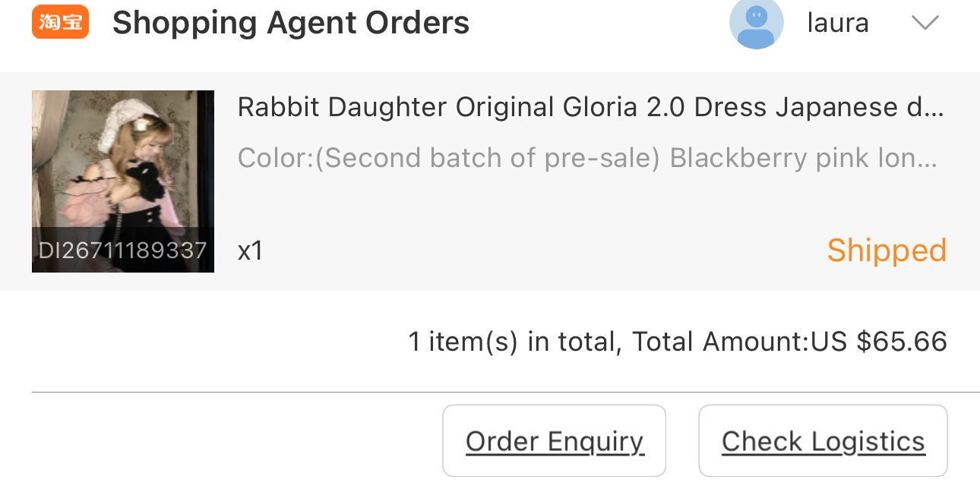
Task: Click the "1 item(s) in total" text
Action: tap(515, 342)
